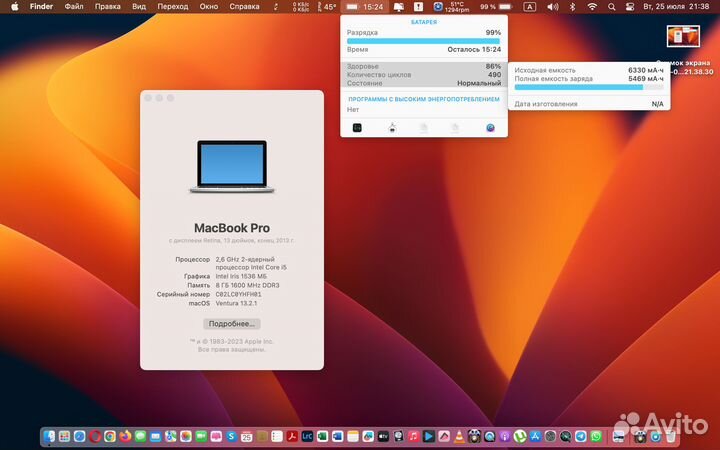
Task: Open Music app in the Dock
Action: point(413,436)
